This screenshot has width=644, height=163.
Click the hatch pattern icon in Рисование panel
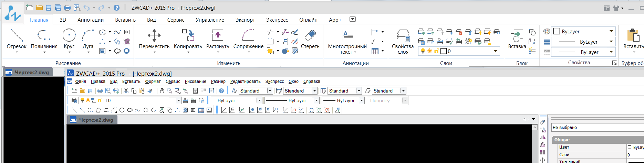pyautogui.click(x=102, y=51)
